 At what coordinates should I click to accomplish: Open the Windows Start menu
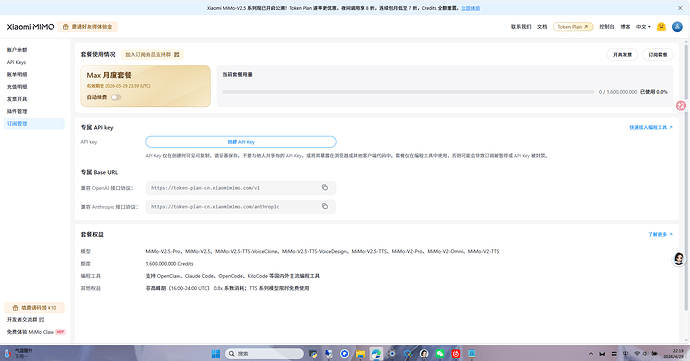point(216,354)
